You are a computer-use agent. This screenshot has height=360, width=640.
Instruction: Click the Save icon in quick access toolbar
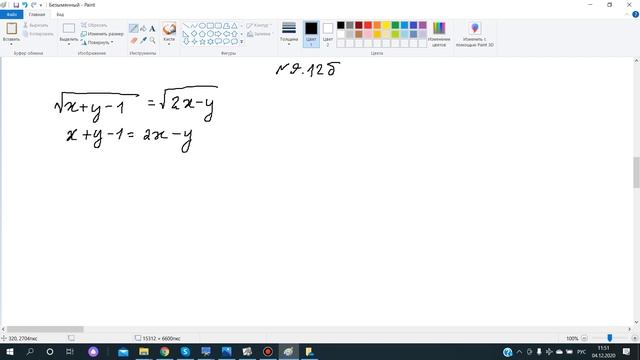16,5
